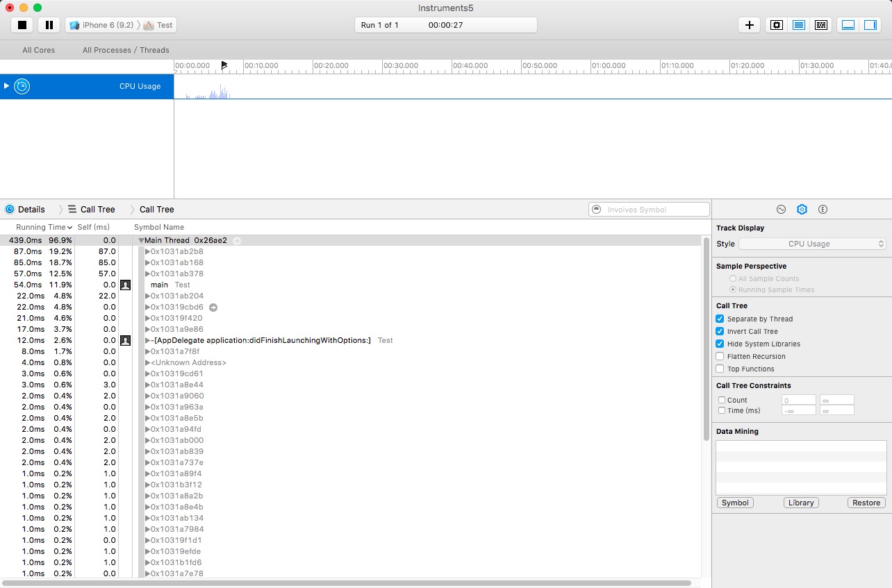892x588 pixels.
Task: Click the All Cores filter
Action: point(38,50)
